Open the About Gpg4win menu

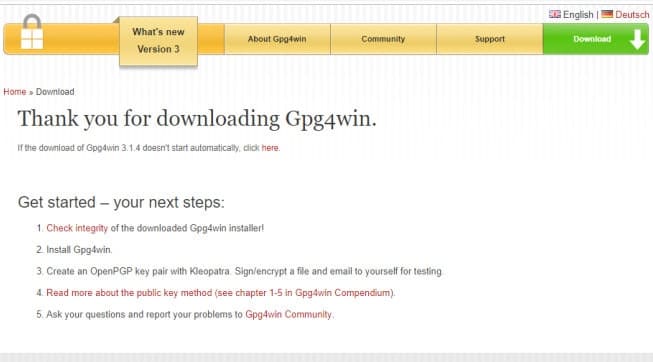(x=277, y=39)
